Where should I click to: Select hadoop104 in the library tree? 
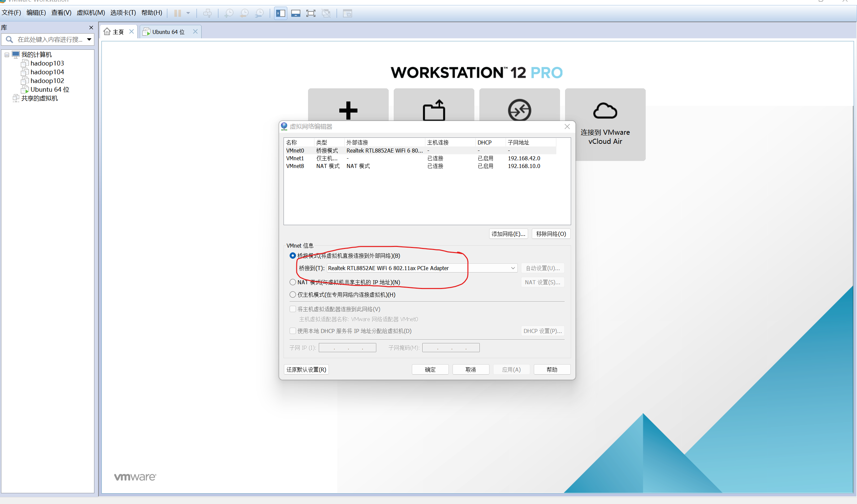point(47,72)
